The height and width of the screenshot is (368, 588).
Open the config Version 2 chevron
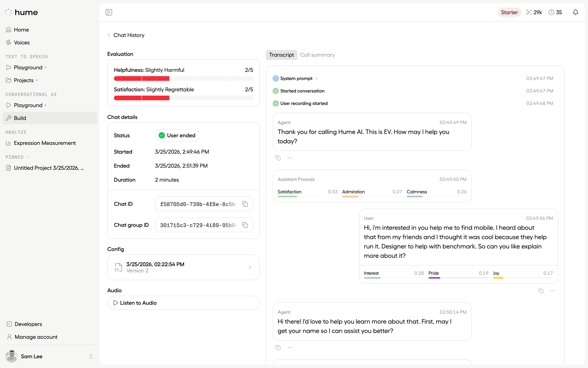point(250,267)
